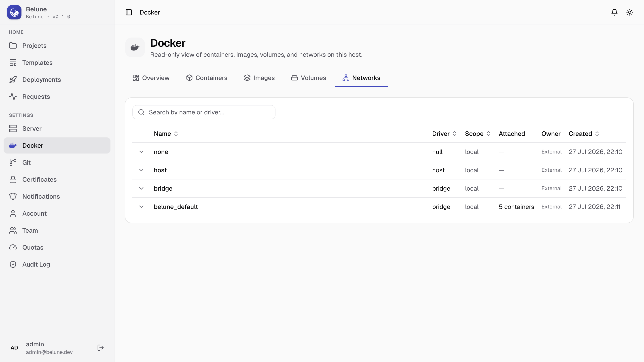Click admin@belune.dev email text
The width and height of the screenshot is (644, 362).
[x=49, y=352]
